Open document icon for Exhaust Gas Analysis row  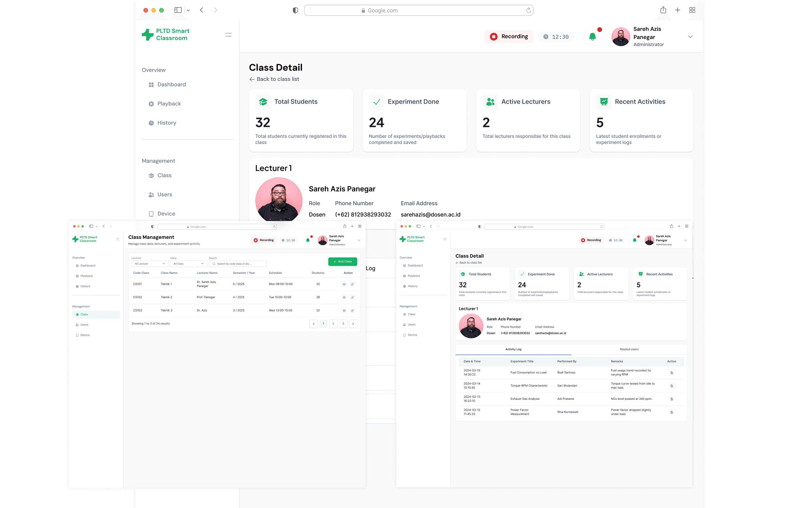coord(671,399)
